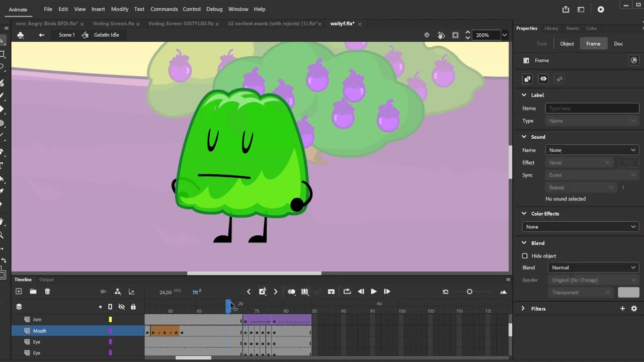644x362 pixels.
Task: Delete the selected layer via trash icon
Action: coord(47,291)
